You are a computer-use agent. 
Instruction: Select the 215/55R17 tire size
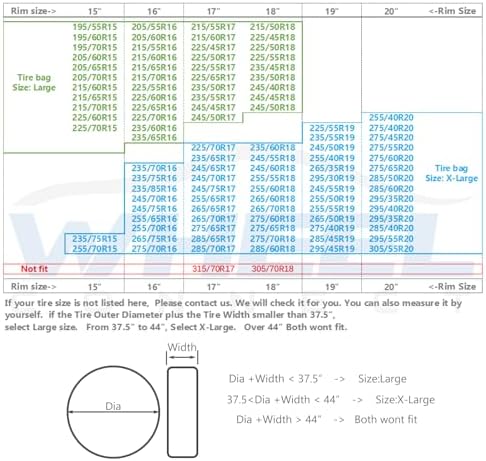pyautogui.click(x=213, y=27)
